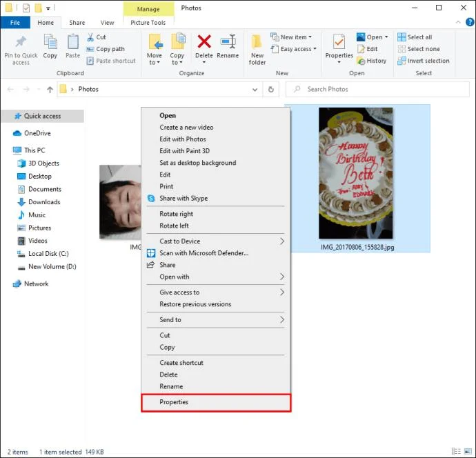Open the File tab
This screenshot has height=458, width=476.
15,23
